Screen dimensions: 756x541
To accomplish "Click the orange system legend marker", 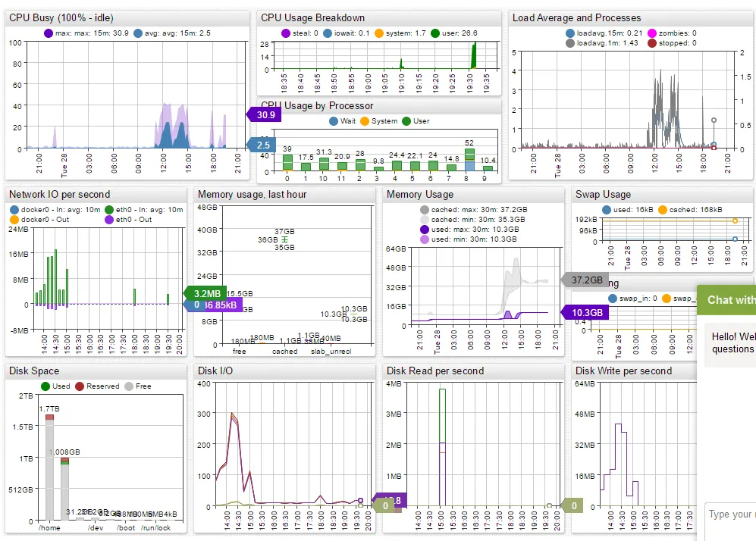I will 379,33.
